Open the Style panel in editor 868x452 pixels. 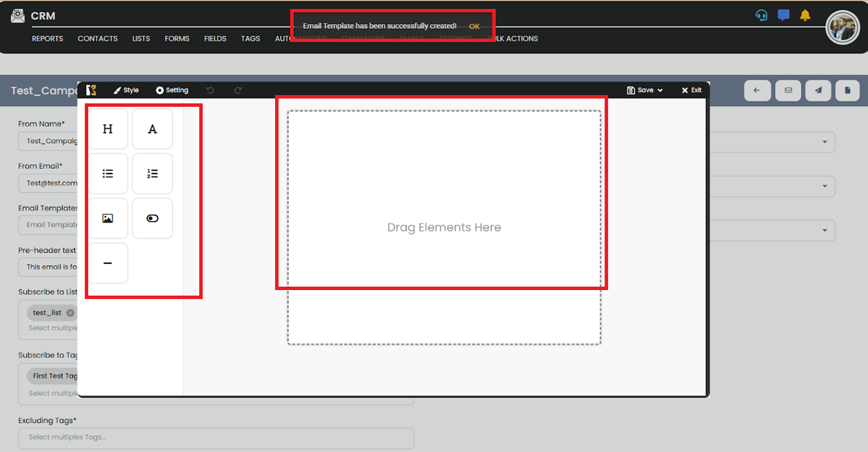[x=126, y=90]
